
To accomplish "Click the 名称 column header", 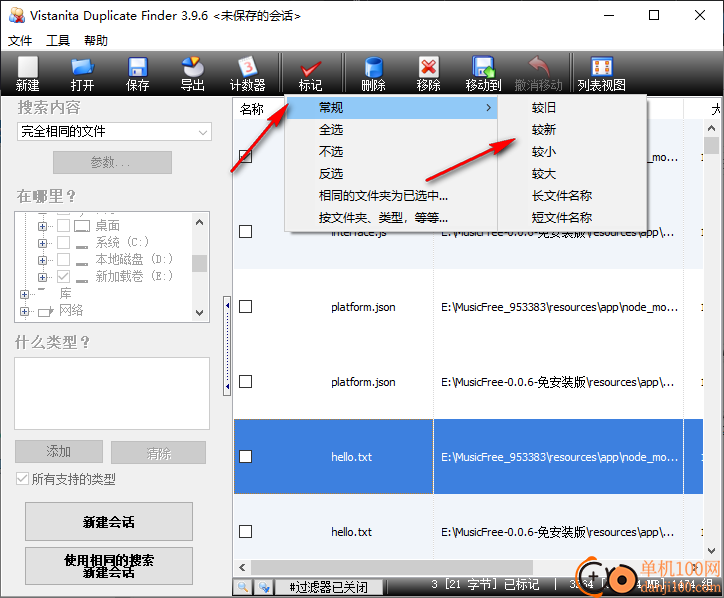I will click(252, 109).
